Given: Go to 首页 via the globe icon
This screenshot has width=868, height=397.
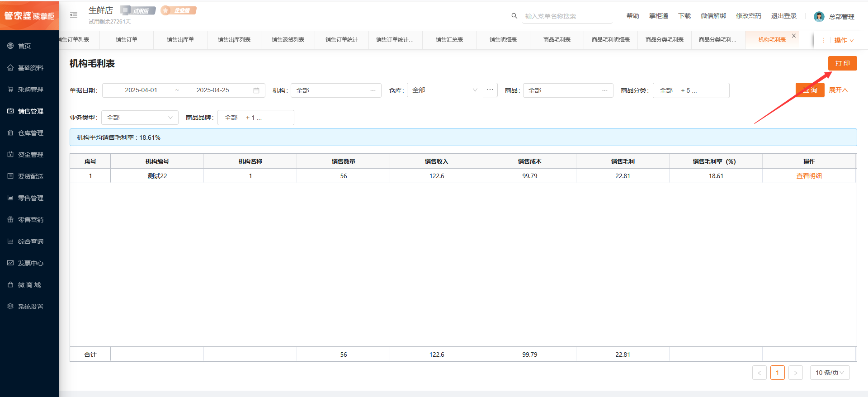Looking at the screenshot, I should tap(10, 46).
